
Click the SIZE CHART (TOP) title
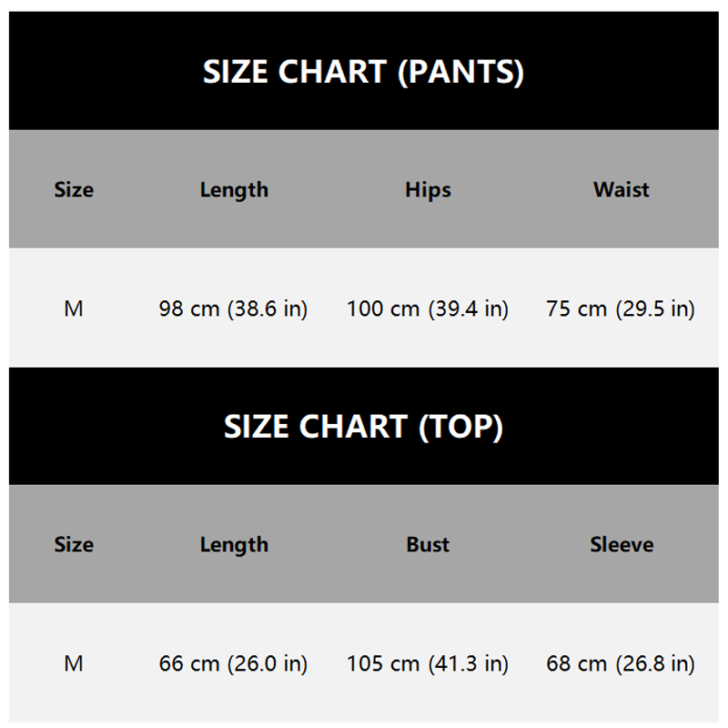(363, 427)
